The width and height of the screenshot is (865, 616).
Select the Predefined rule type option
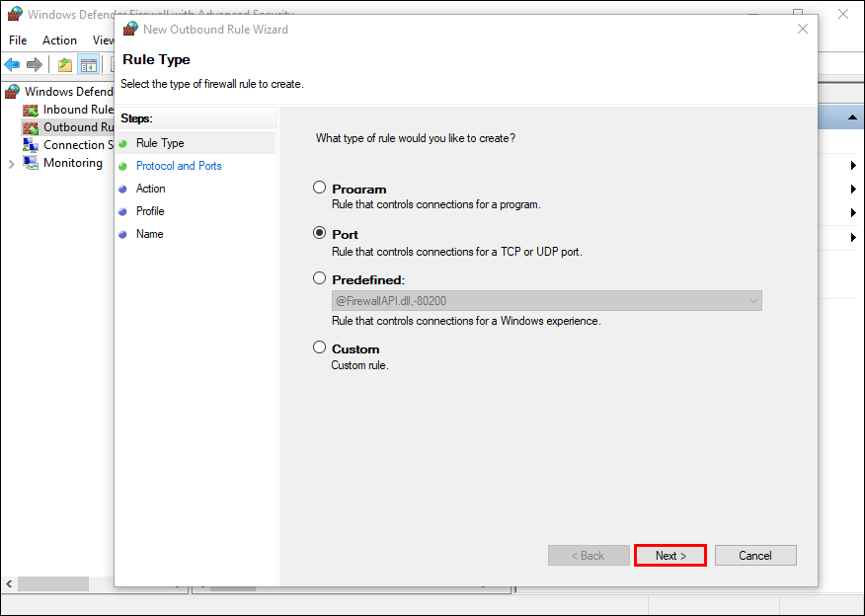point(319,279)
